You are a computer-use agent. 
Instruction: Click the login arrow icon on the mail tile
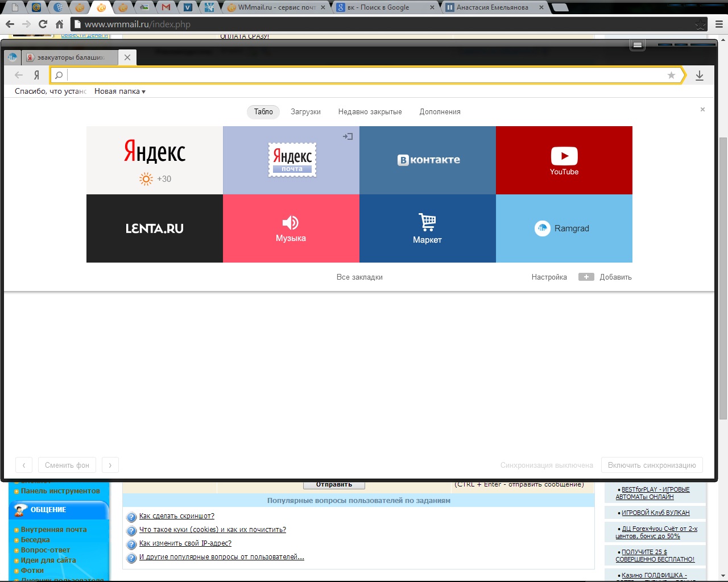tap(348, 136)
